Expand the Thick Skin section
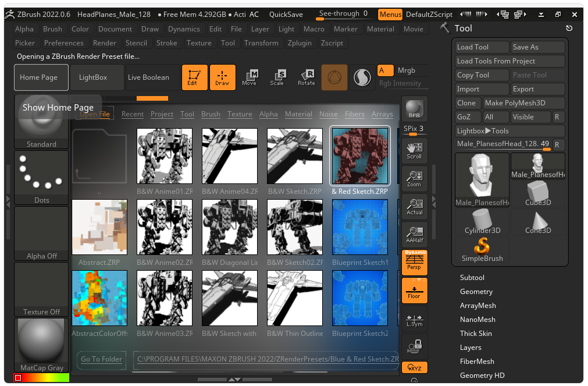 pyautogui.click(x=476, y=334)
